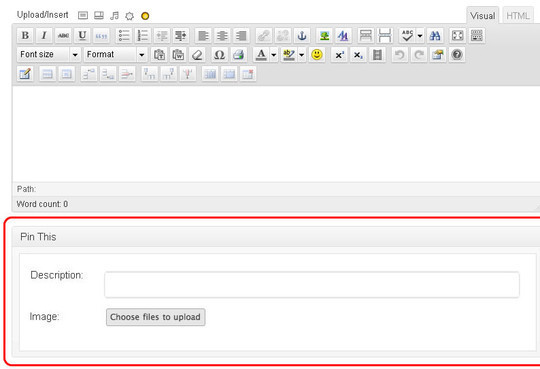The height and width of the screenshot is (369, 540).
Task: Apply subscript formatting
Action: coord(358,54)
